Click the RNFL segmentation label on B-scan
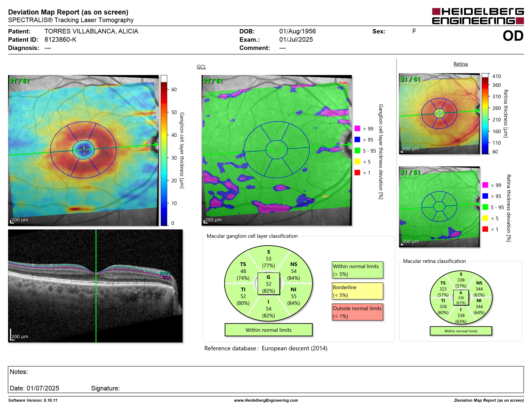This screenshot has width=532, height=411. [x=166, y=273]
